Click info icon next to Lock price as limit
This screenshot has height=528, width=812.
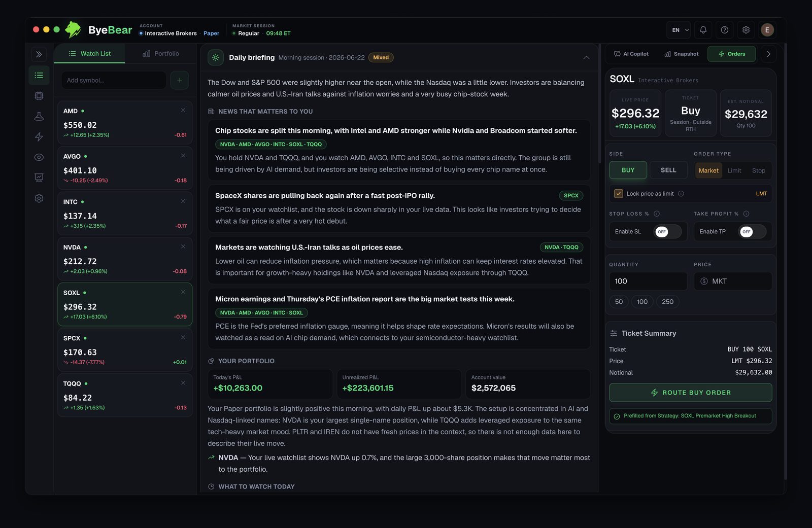point(681,194)
